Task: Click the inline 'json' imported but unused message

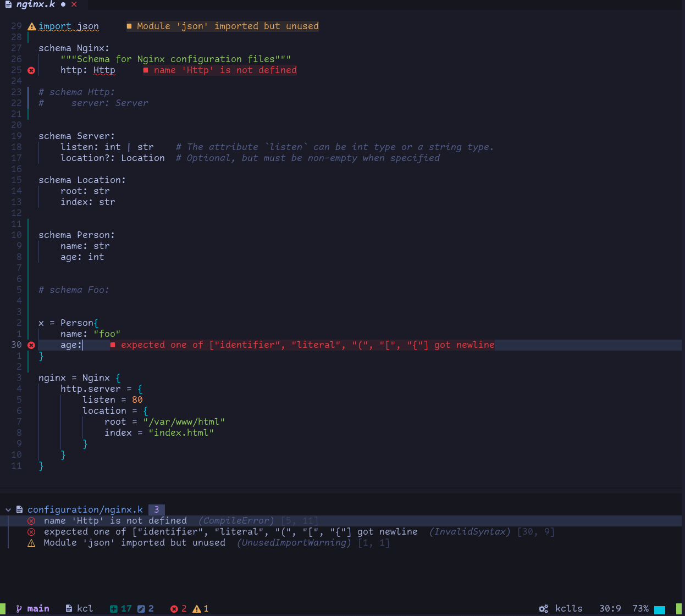Action: pyautogui.click(x=223, y=26)
